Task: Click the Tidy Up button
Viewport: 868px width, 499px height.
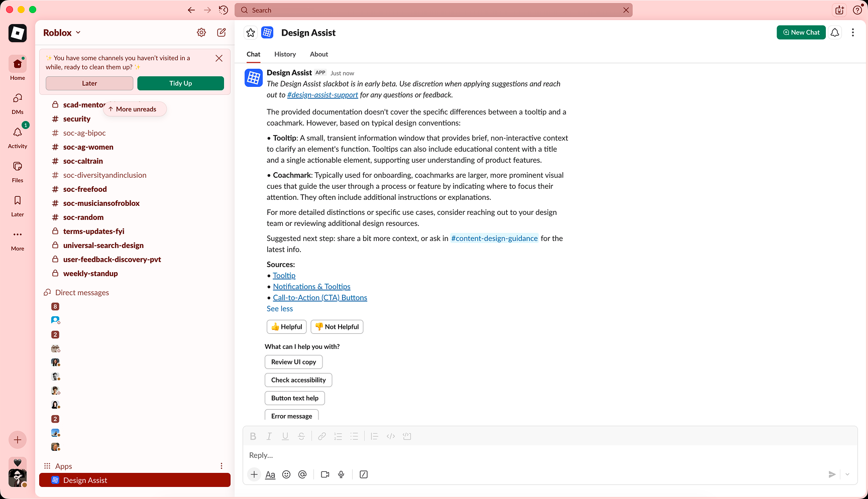Action: pos(181,83)
